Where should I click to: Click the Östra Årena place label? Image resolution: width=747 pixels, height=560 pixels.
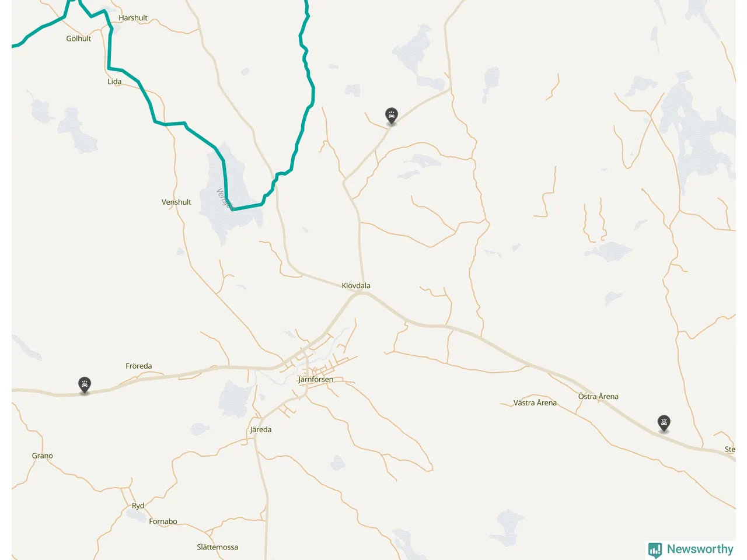[x=598, y=396]
